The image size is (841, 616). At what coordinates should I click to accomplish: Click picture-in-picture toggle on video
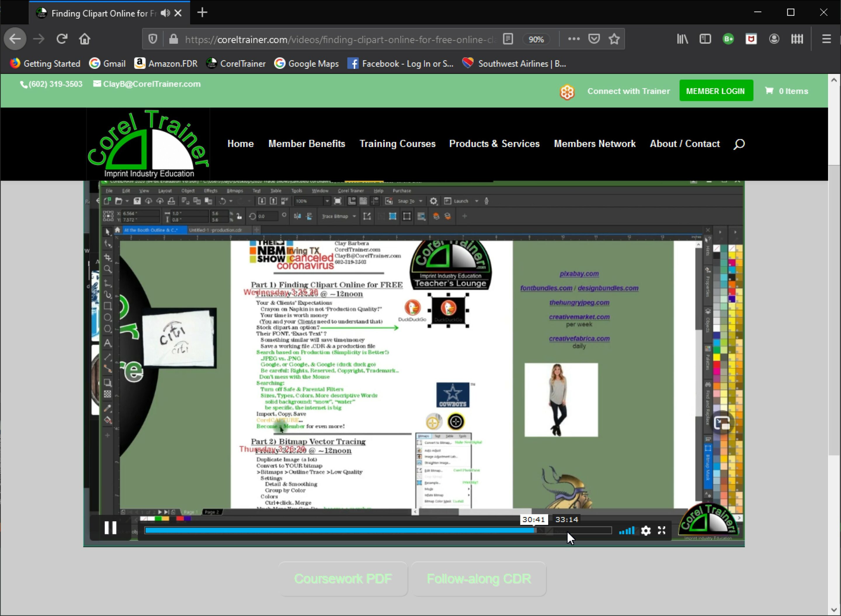click(x=722, y=423)
